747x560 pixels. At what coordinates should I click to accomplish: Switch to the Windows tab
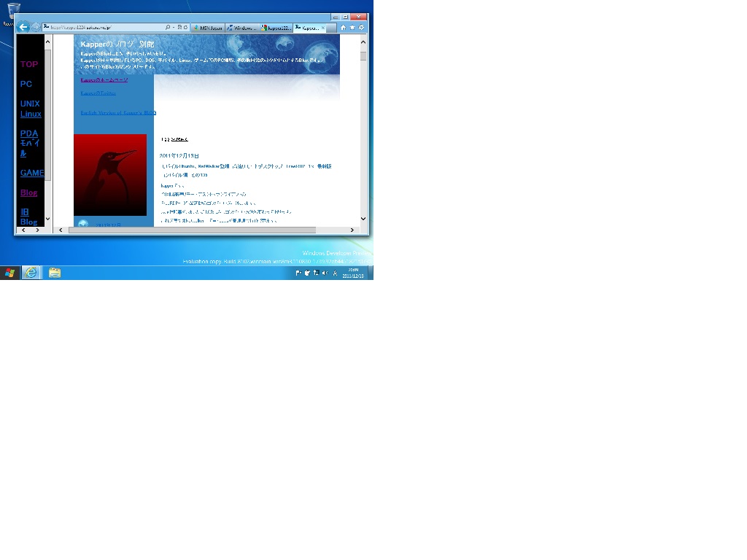tap(242, 28)
